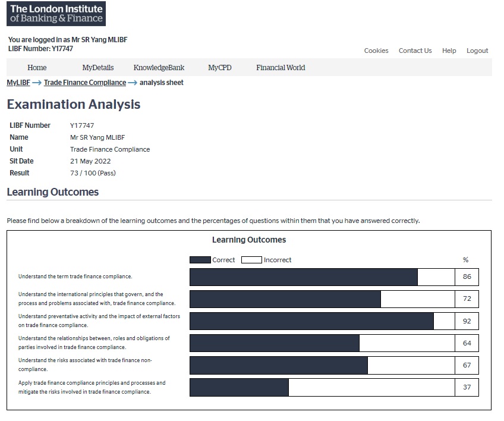
Task: Click the Sit Date value 21 May 2022
Action: pos(90,161)
